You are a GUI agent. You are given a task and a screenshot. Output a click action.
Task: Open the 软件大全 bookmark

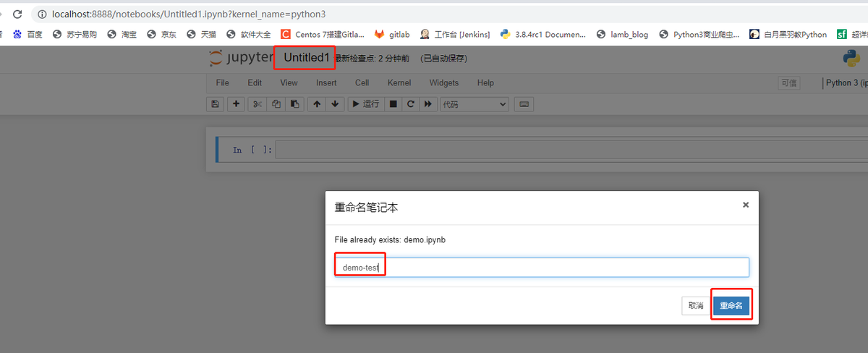249,34
